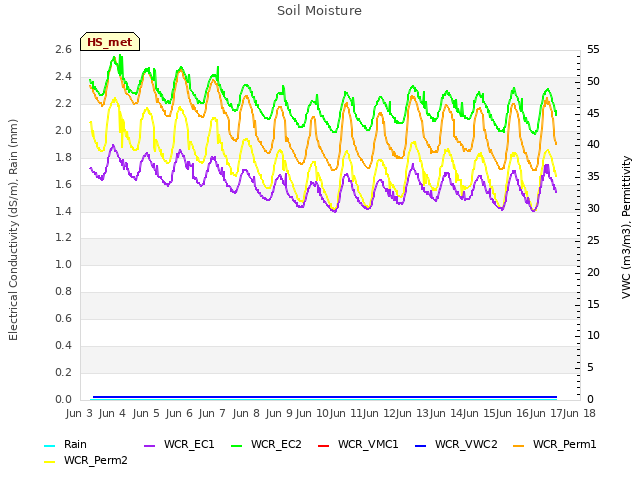This screenshot has width=640, height=480.
Task: Click the cyan Rain legend color marker
Action: coord(49,445)
